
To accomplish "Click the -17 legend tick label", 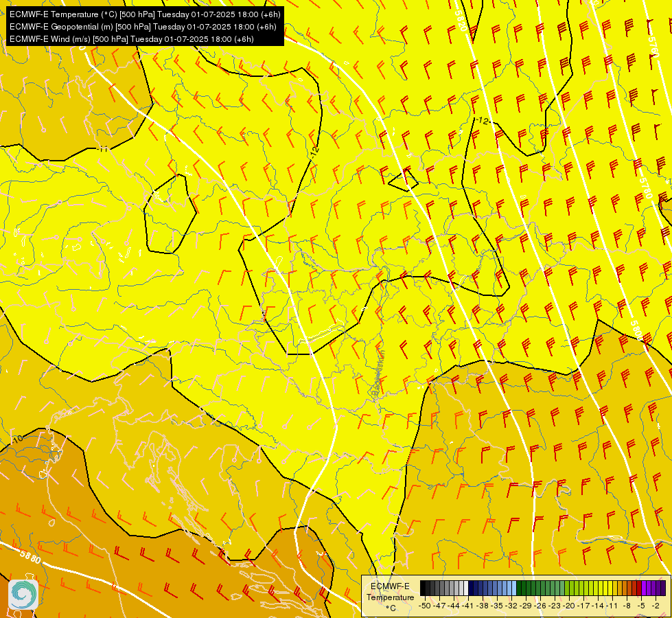I will click(583, 606).
